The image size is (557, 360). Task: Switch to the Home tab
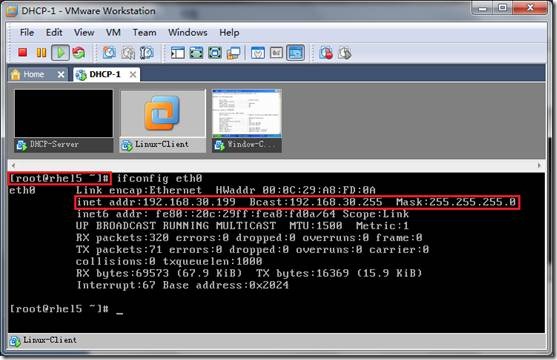tap(33, 74)
